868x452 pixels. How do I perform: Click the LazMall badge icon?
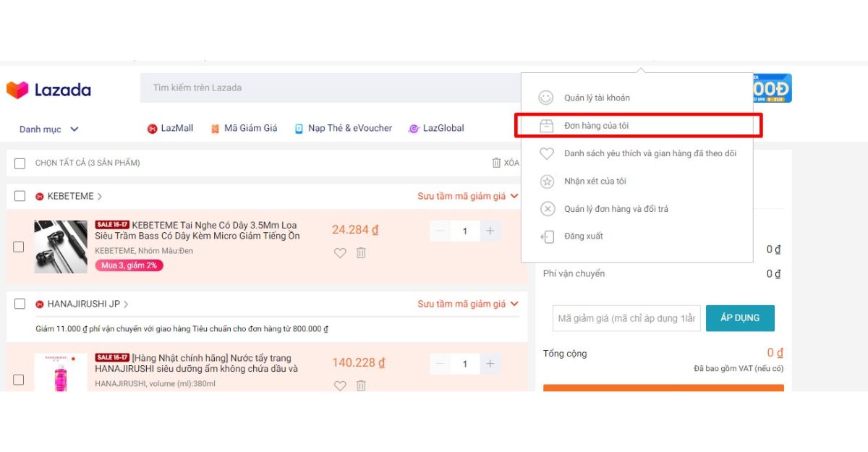tap(152, 129)
